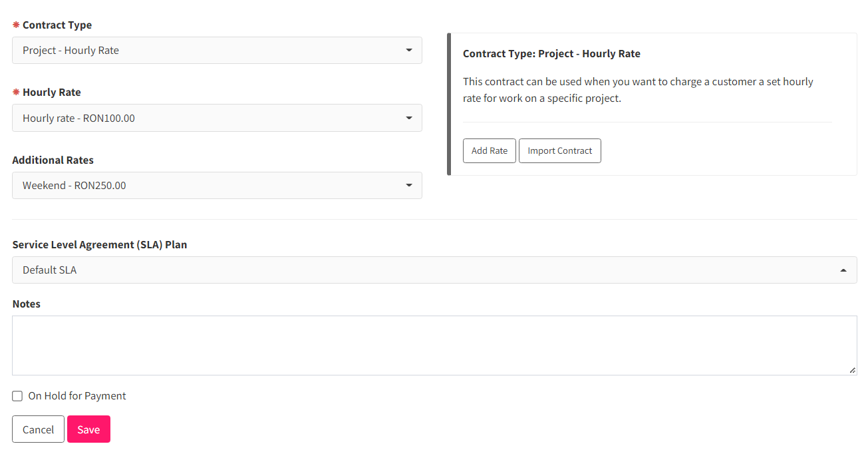Click inside the Notes text area
Viewport: 868px width, 470px height.
[x=434, y=346]
